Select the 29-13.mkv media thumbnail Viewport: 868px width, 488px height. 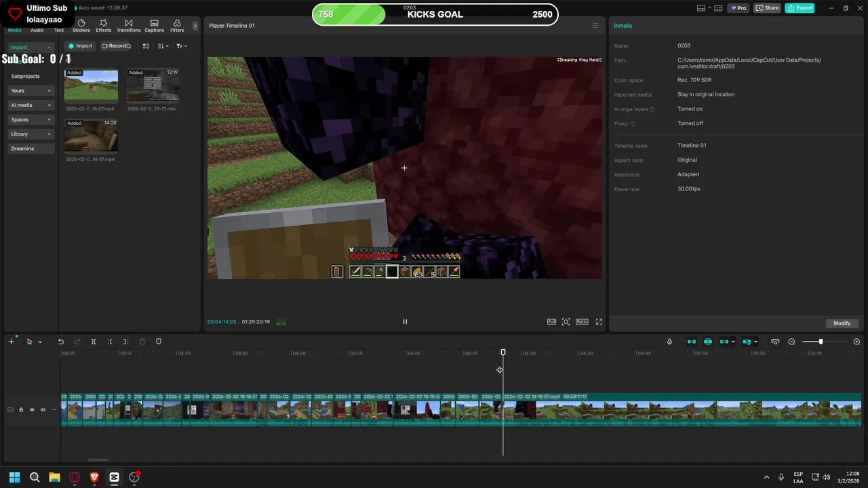click(153, 85)
